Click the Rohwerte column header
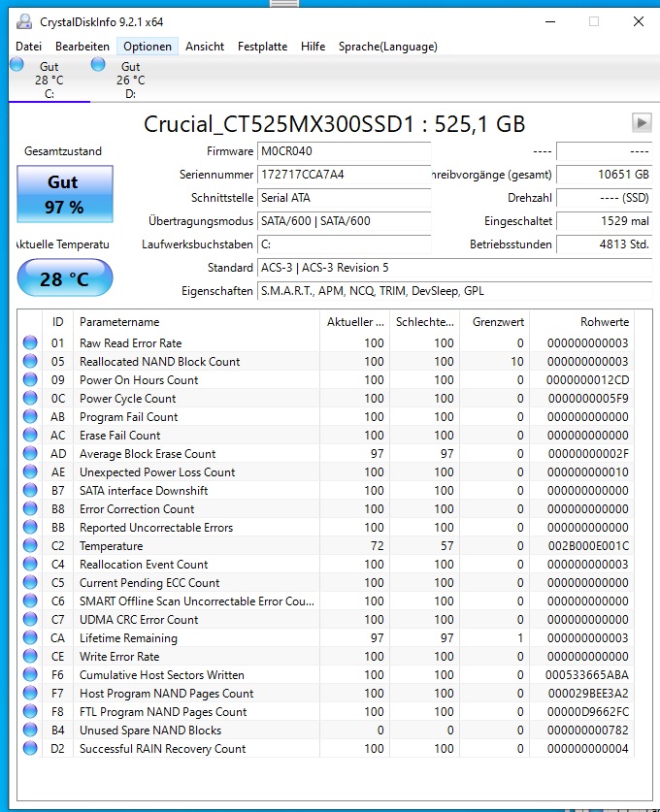Screen dimensions: 660x812 tap(582, 321)
